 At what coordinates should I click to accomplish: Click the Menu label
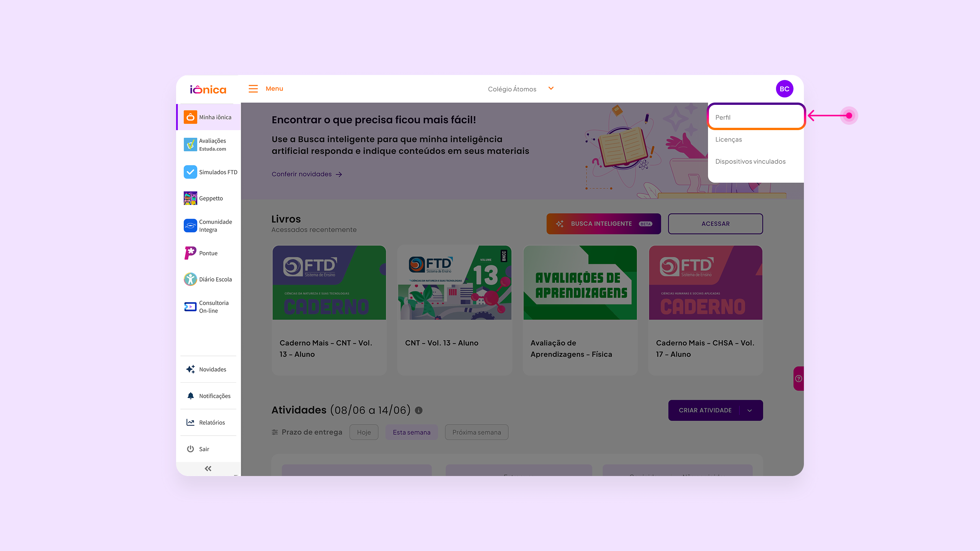click(274, 89)
